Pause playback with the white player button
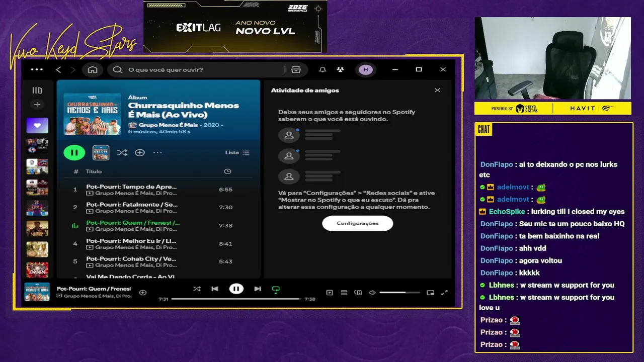This screenshot has height=362, width=644. pyautogui.click(x=236, y=289)
